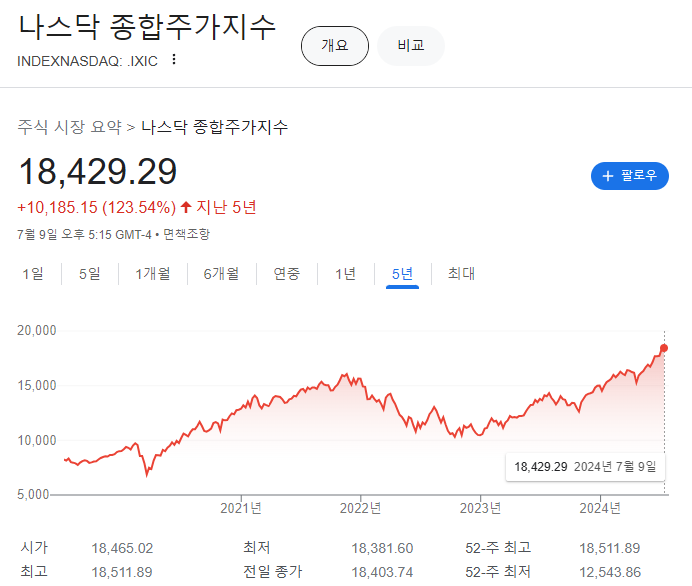Image resolution: width=692 pixels, height=586 pixels.
Task: Click the 2024년 x-axis label
Action: 600,508
